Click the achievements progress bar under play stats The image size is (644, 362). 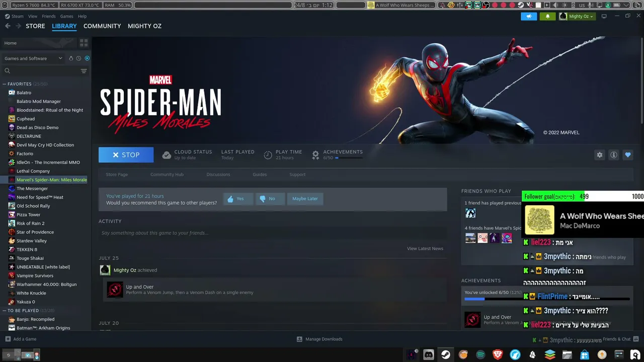349,158
